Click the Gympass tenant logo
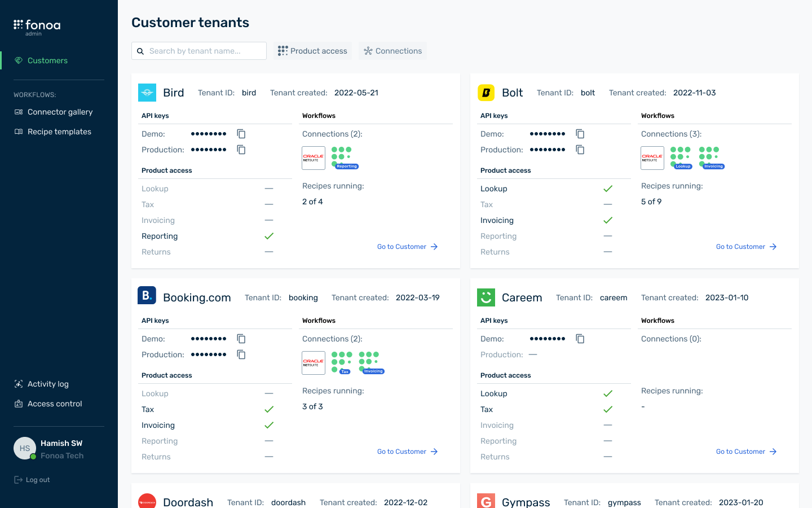This screenshot has width=812, height=508. click(x=486, y=501)
